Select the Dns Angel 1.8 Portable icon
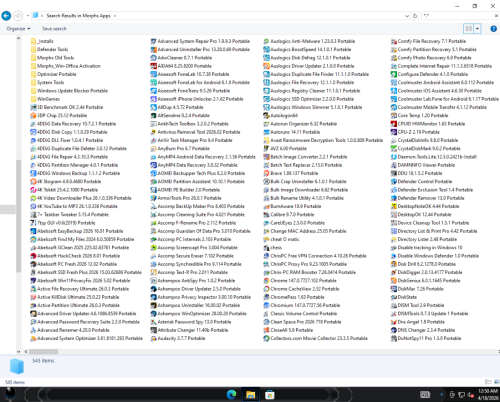The image size is (500, 402). pyautogui.click(x=394, y=322)
